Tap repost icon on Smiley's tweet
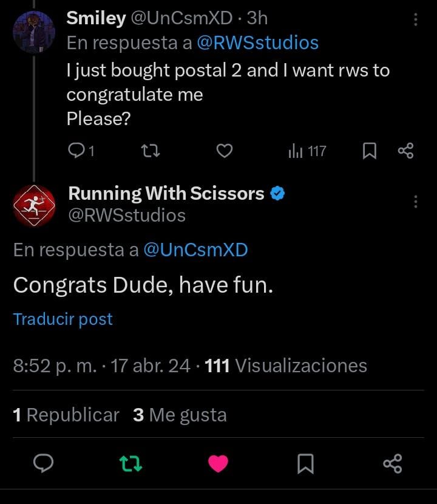 tap(151, 151)
